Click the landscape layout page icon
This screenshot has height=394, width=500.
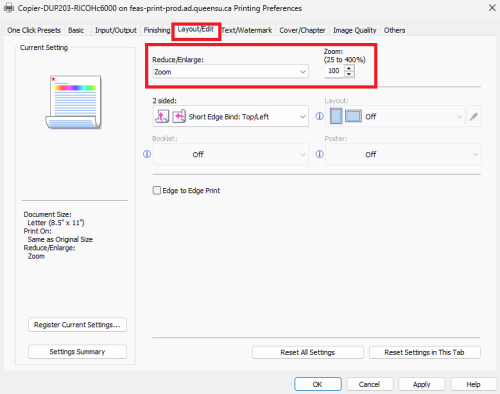point(353,116)
